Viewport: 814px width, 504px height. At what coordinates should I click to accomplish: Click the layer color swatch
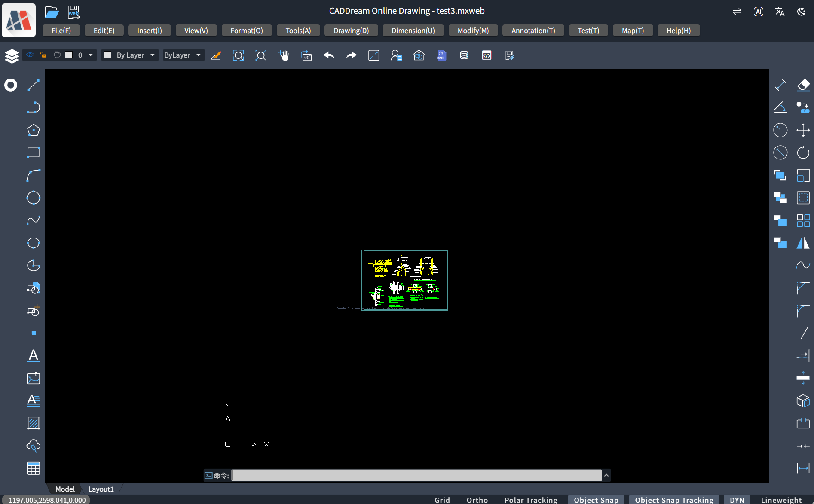pos(69,55)
